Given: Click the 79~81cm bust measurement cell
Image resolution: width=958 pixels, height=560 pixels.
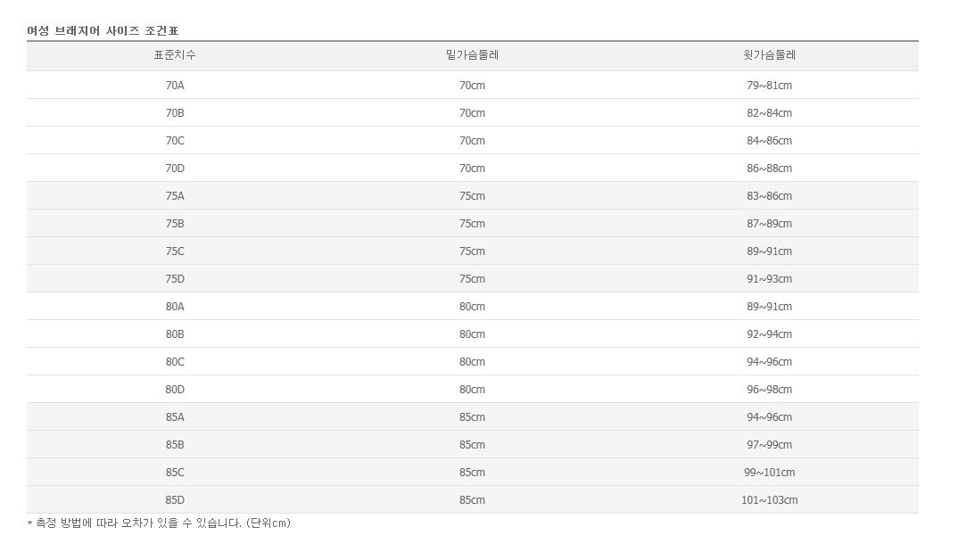Looking at the screenshot, I should [x=769, y=86].
